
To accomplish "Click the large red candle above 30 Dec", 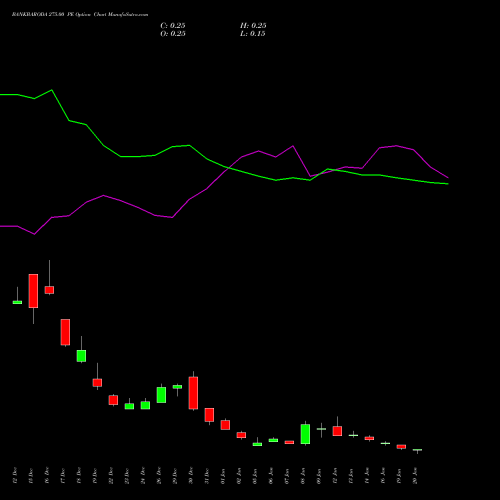I will tap(193, 393).
